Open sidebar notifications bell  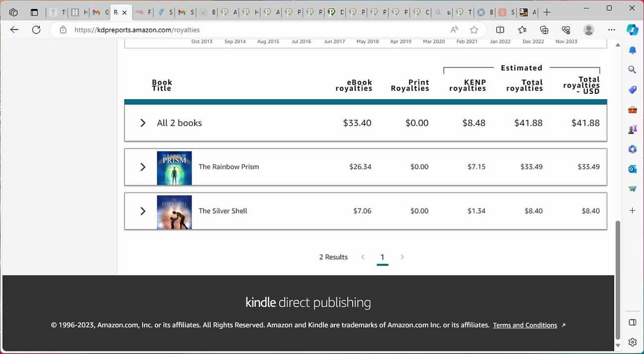click(x=632, y=50)
